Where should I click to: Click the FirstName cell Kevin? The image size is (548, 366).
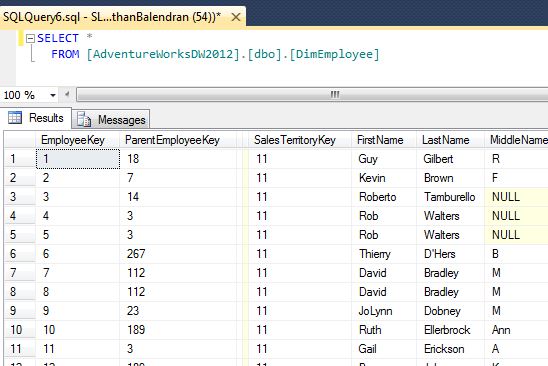click(x=384, y=178)
